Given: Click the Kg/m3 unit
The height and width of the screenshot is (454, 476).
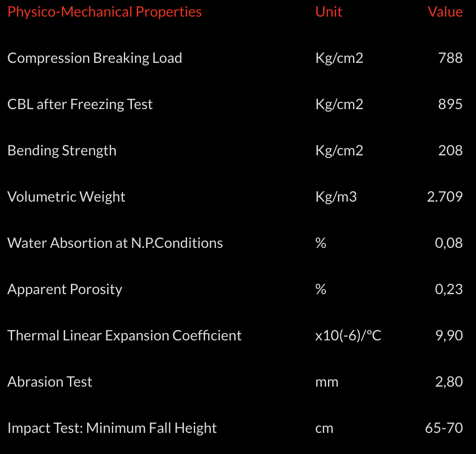Looking at the screenshot, I should point(336,197).
